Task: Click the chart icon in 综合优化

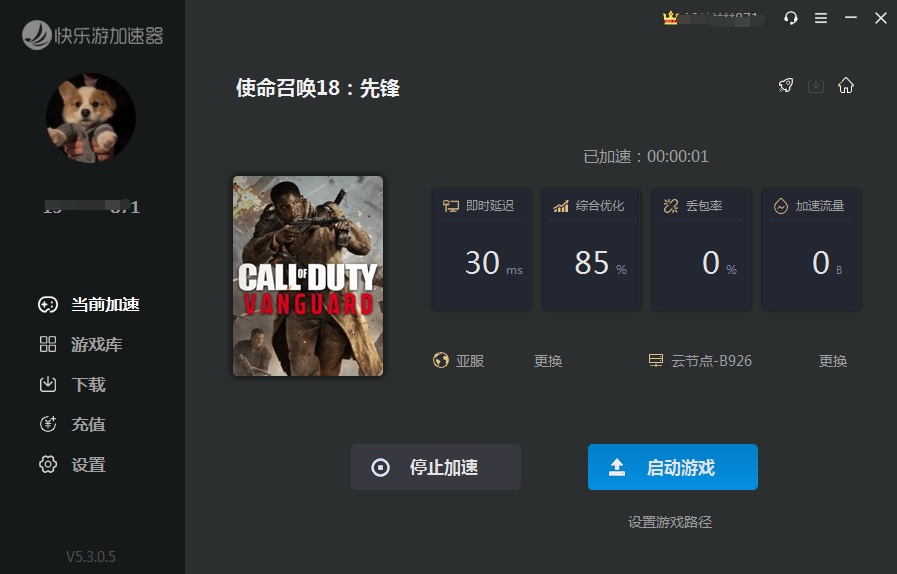Action: click(x=561, y=206)
